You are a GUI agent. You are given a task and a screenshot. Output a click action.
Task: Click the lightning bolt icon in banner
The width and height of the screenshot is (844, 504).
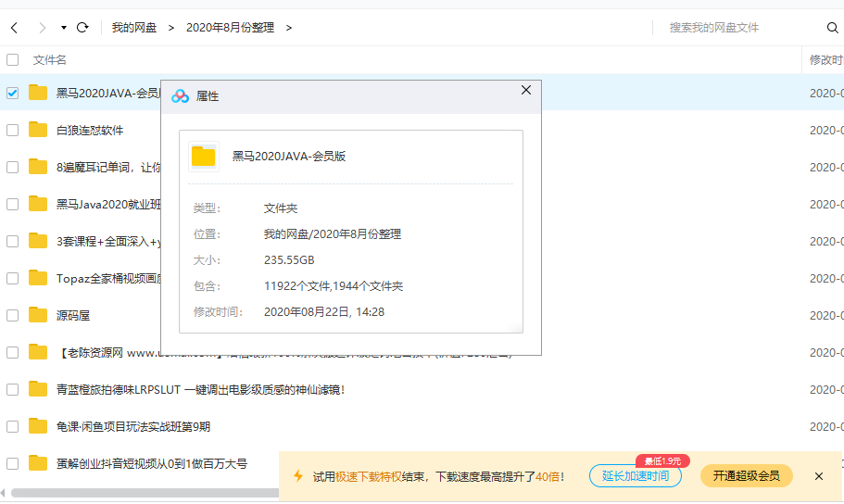coord(297,476)
